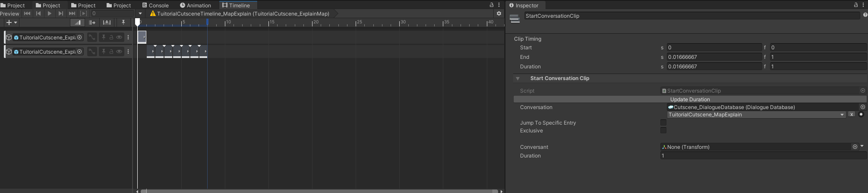
Task: Select first clip on second track
Action: pyautogui.click(x=151, y=51)
